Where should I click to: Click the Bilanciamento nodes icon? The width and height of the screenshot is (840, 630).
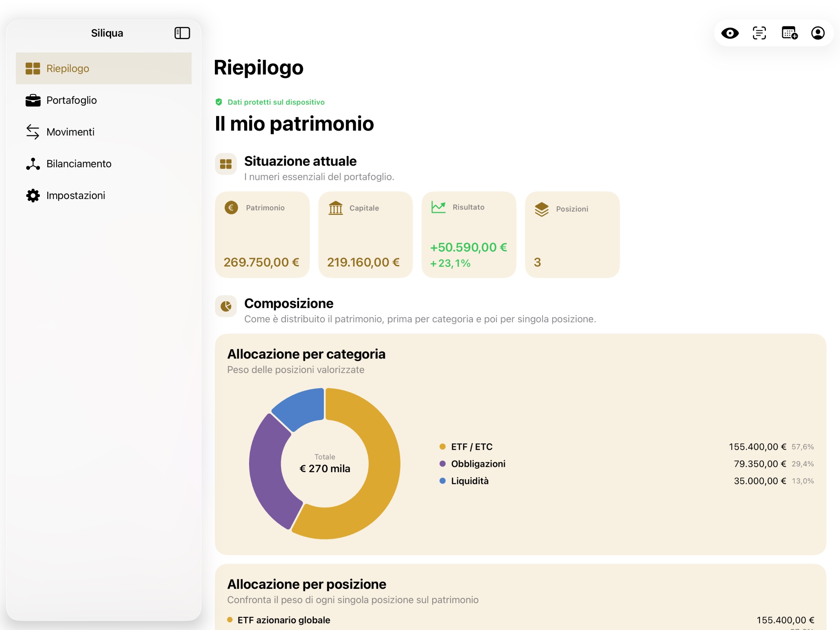(x=33, y=164)
